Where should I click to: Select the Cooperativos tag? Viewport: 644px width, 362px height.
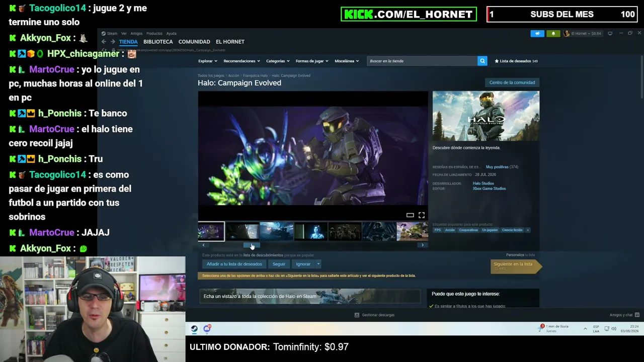pos(468,230)
